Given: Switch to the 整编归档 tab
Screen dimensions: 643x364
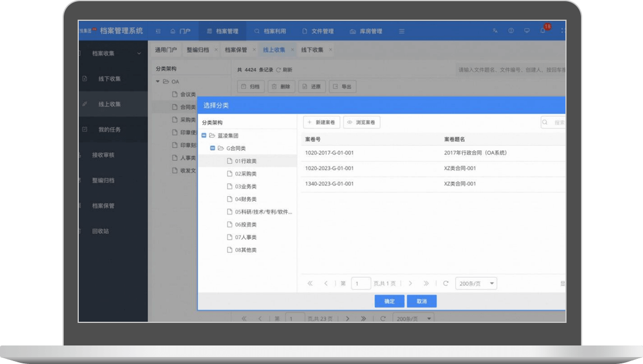Looking at the screenshot, I should (198, 50).
